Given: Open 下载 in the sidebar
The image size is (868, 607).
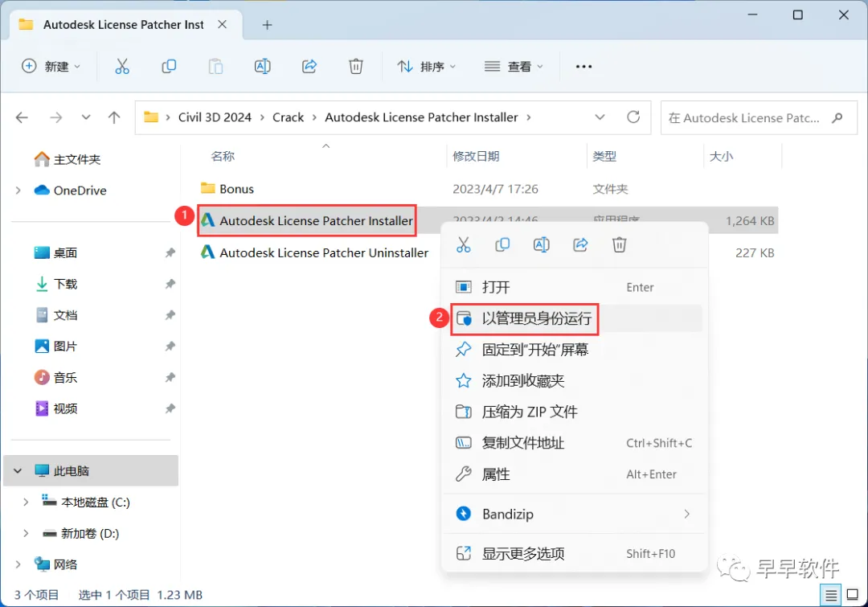Looking at the screenshot, I should pyautogui.click(x=65, y=284).
